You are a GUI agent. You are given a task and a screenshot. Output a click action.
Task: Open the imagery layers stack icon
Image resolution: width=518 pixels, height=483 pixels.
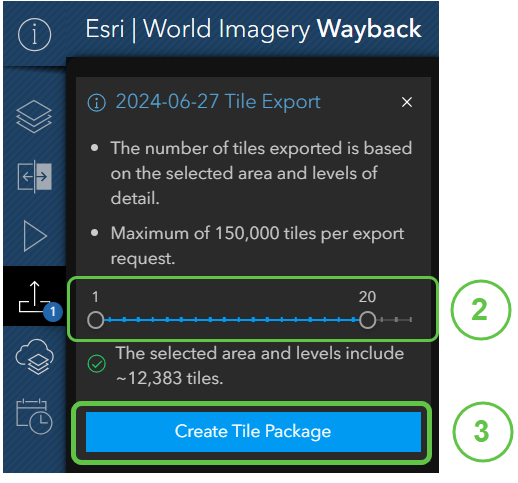click(x=34, y=117)
